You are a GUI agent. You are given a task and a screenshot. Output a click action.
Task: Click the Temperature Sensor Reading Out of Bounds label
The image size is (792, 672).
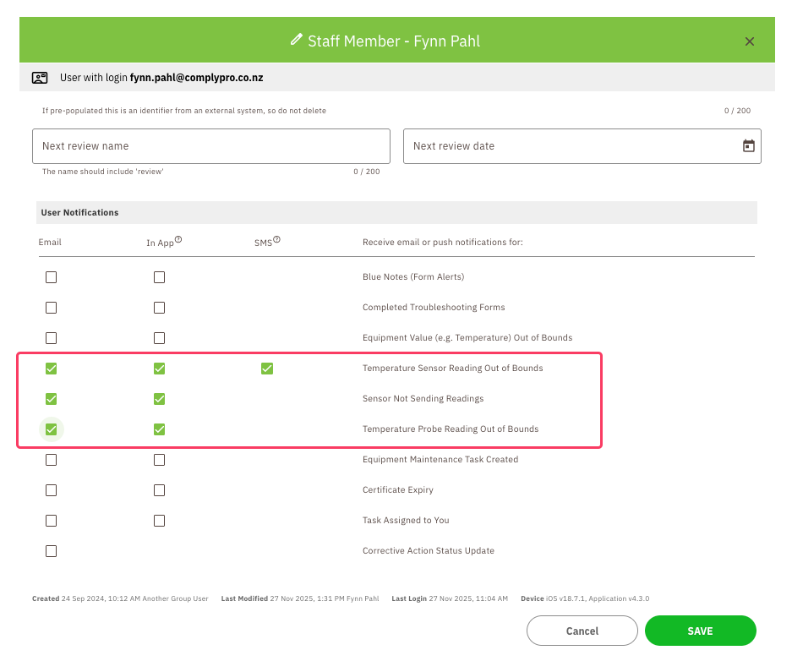coord(452,369)
